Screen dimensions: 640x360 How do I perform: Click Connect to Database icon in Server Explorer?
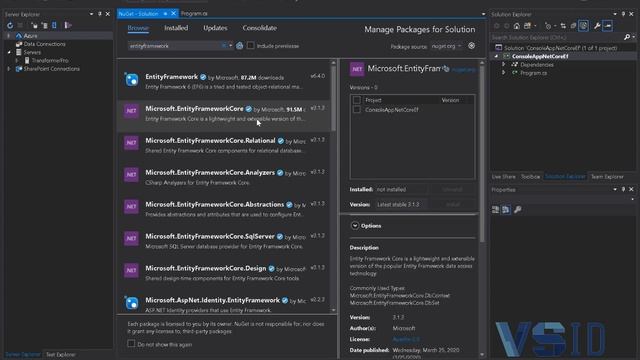[x=34, y=25]
